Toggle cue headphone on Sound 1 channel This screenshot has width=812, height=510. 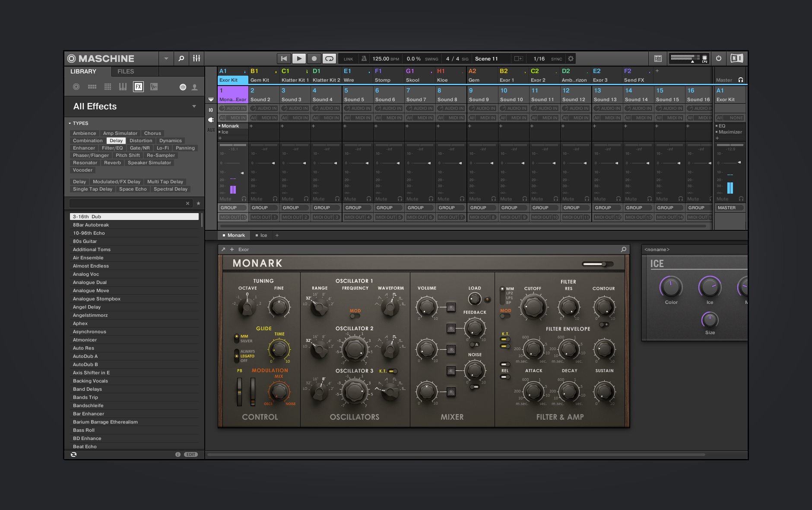[x=244, y=199]
